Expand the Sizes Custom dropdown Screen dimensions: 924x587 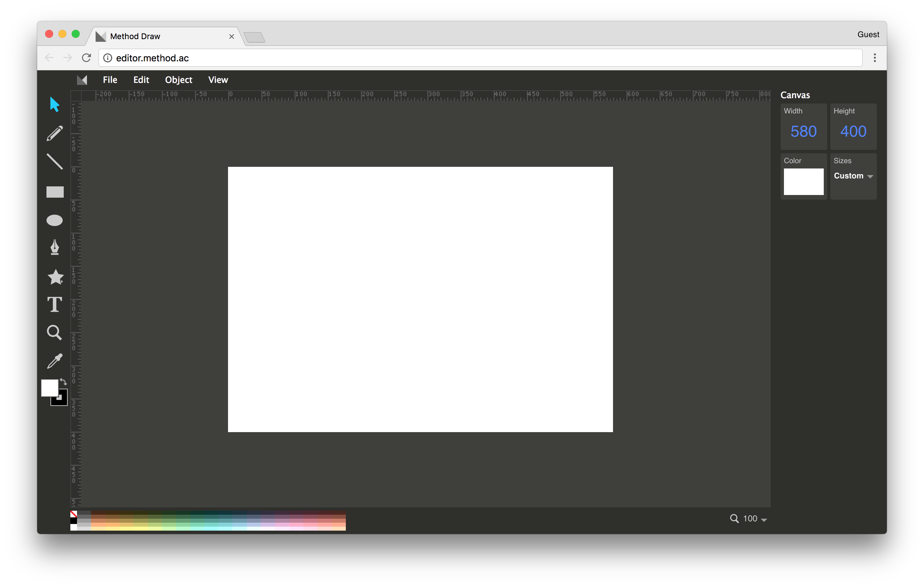(853, 176)
